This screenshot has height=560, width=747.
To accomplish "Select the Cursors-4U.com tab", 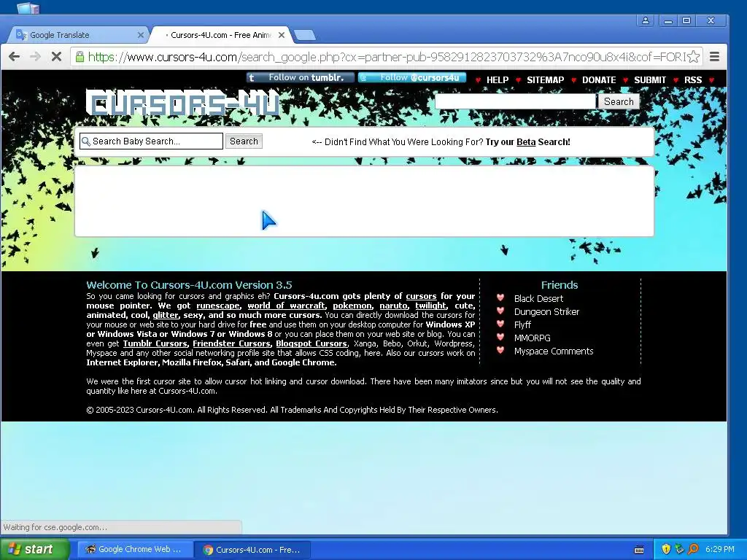I will 220,35.
